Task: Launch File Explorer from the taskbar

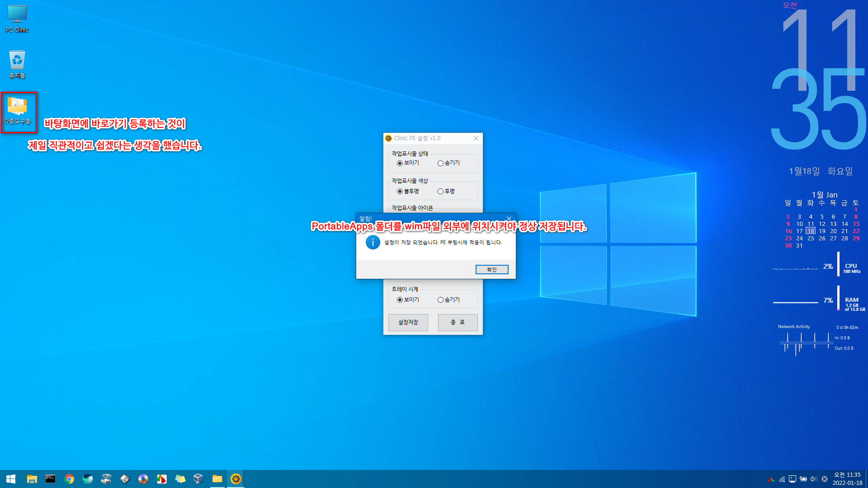Action: [x=32, y=479]
